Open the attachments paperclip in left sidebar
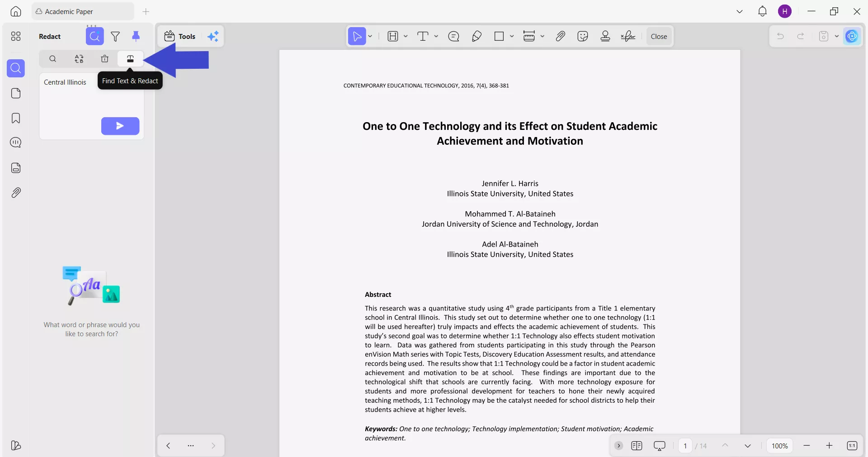 [x=16, y=193]
